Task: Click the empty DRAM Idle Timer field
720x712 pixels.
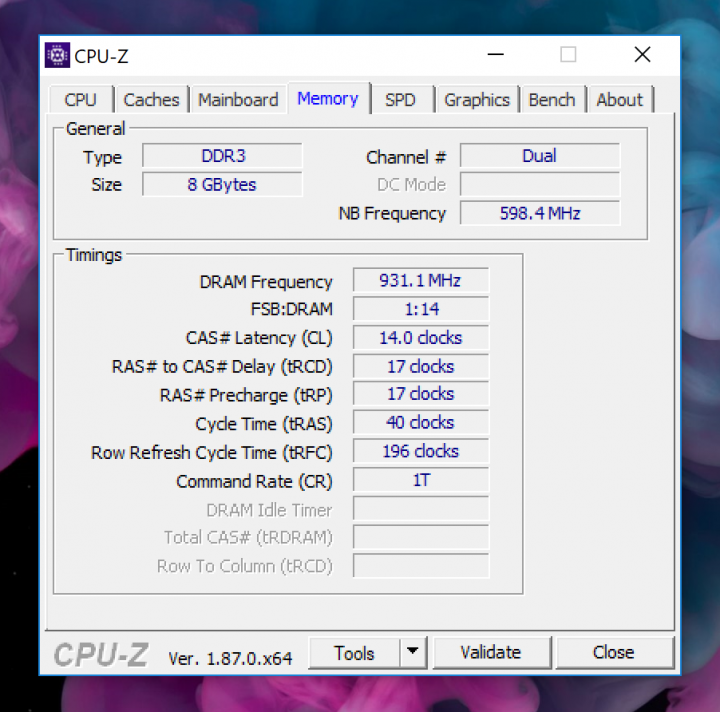Action: pos(421,509)
